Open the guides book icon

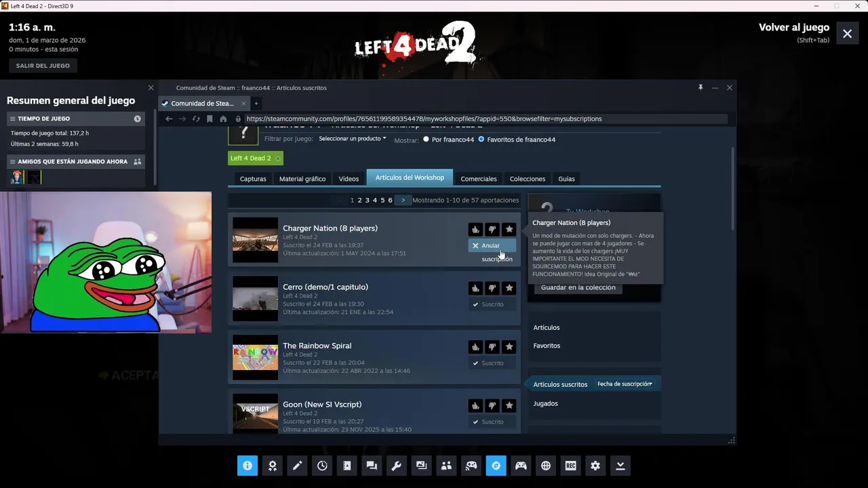[347, 466]
